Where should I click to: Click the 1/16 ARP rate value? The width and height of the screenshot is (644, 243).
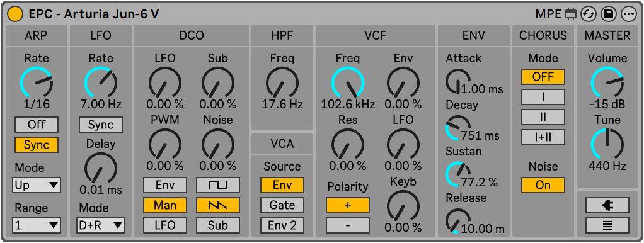tap(37, 105)
